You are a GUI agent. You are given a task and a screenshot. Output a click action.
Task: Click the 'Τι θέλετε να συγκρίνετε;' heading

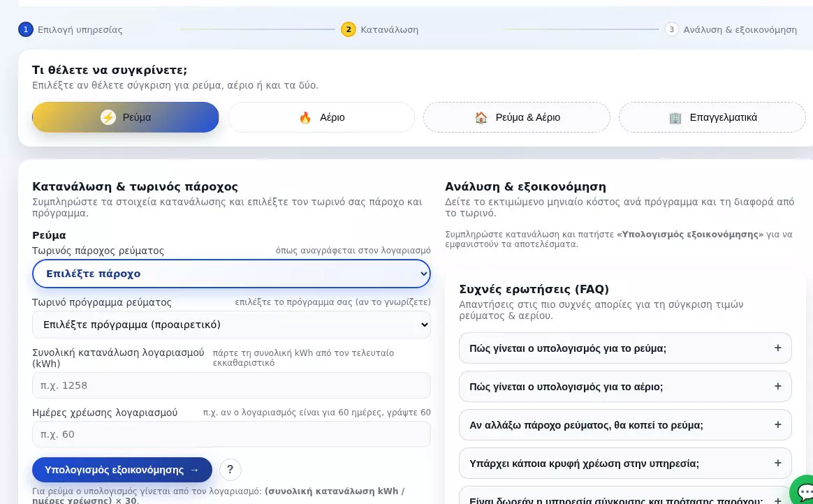click(x=110, y=70)
